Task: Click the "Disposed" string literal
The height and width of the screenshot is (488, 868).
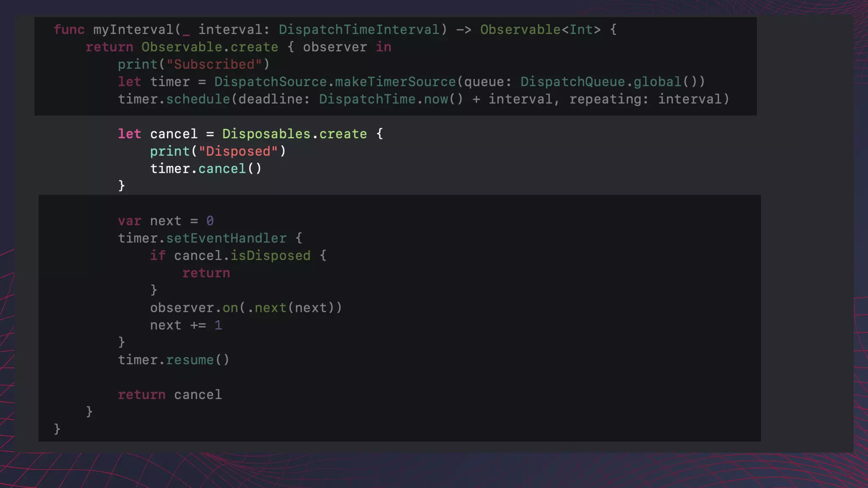Action: click(238, 151)
